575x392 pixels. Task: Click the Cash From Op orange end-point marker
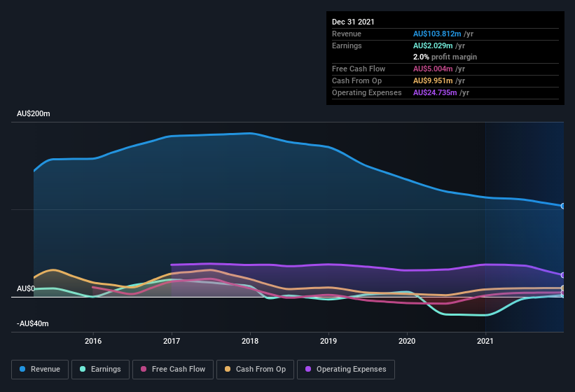(563, 288)
